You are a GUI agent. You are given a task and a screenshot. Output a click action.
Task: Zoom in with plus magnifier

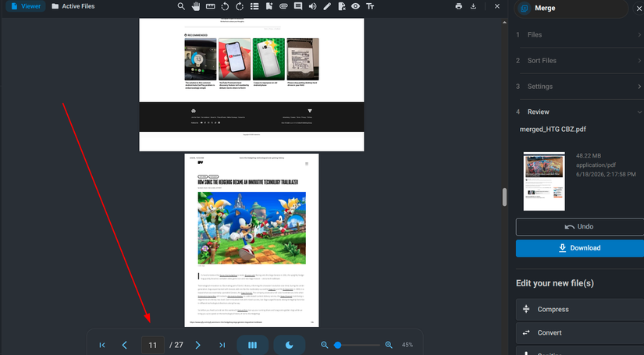coord(389,345)
